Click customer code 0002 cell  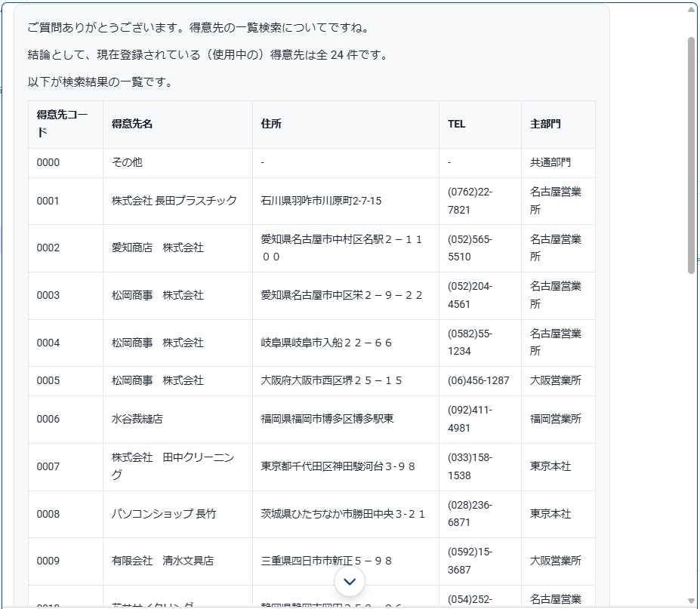point(66,248)
